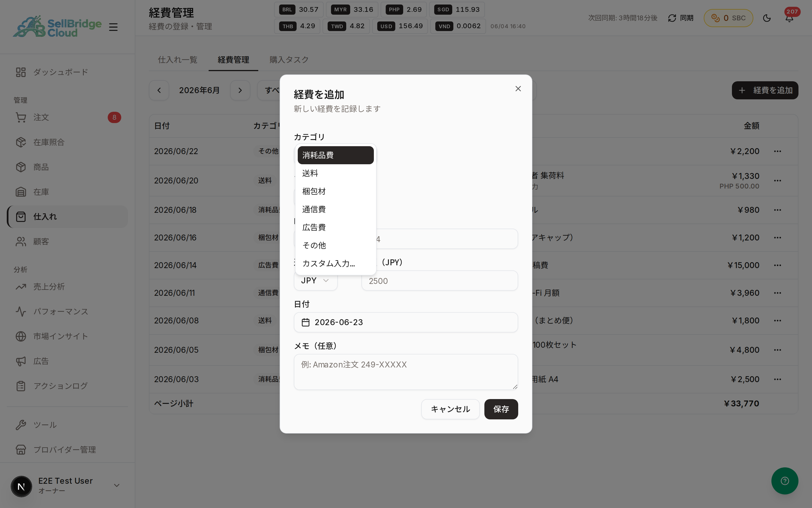Open row menu for 2026/06/11 expense
The height and width of the screenshot is (508, 812).
(777, 293)
